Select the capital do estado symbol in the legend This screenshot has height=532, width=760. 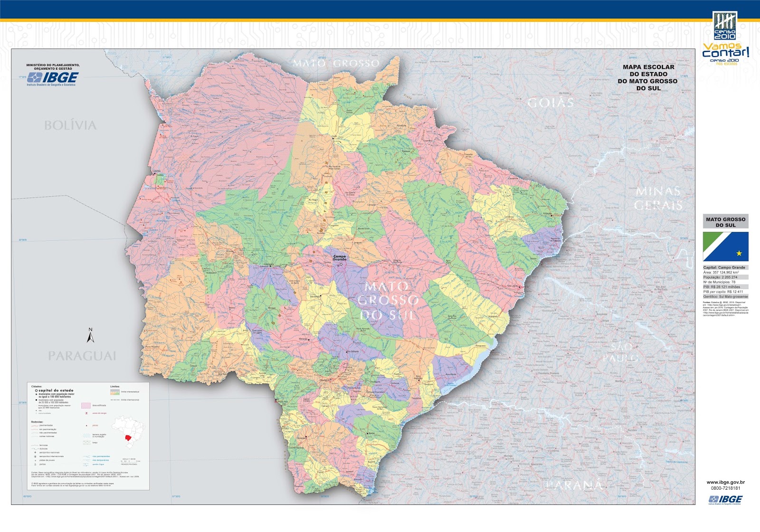36,390
